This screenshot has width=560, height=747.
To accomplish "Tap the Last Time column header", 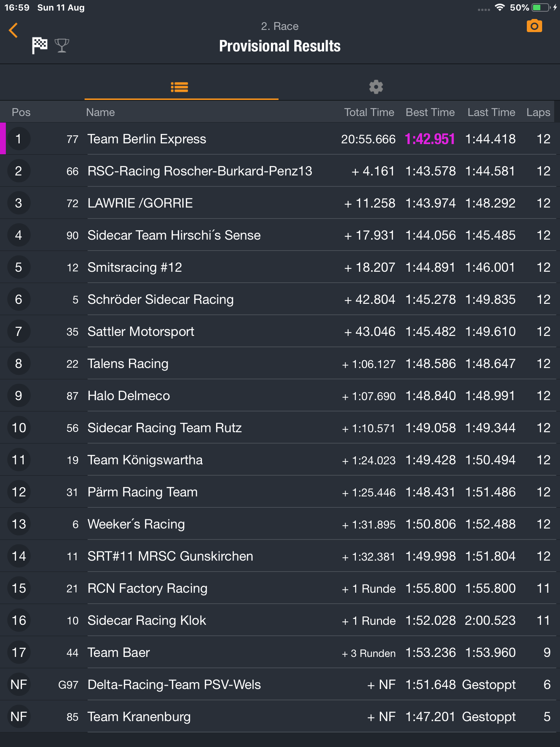I will point(491,112).
